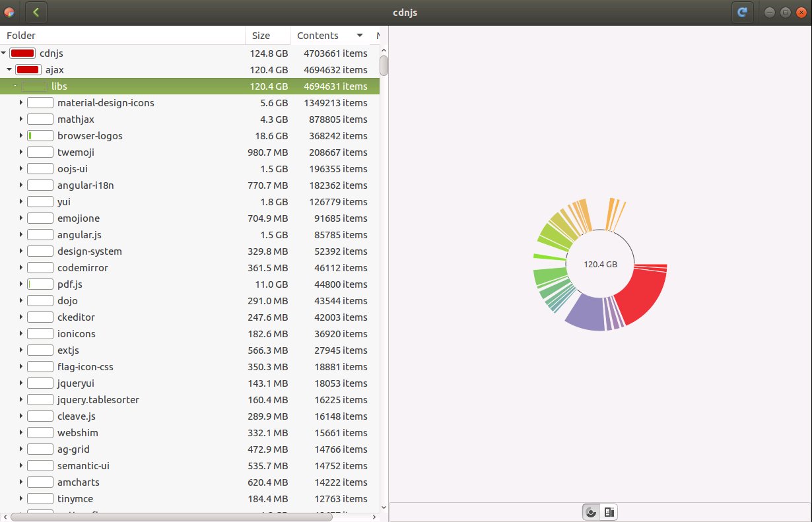Sort by the Size column header
812x522 pixels.
[267, 36]
